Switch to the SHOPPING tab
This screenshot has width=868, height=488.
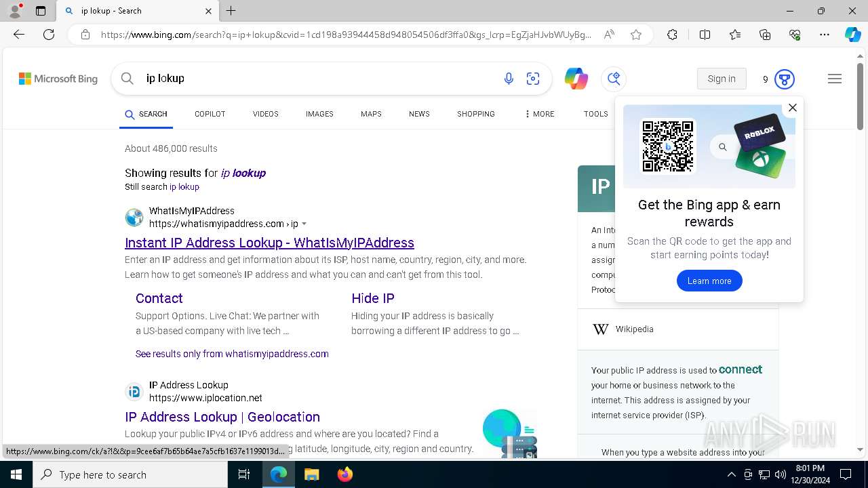(476, 114)
